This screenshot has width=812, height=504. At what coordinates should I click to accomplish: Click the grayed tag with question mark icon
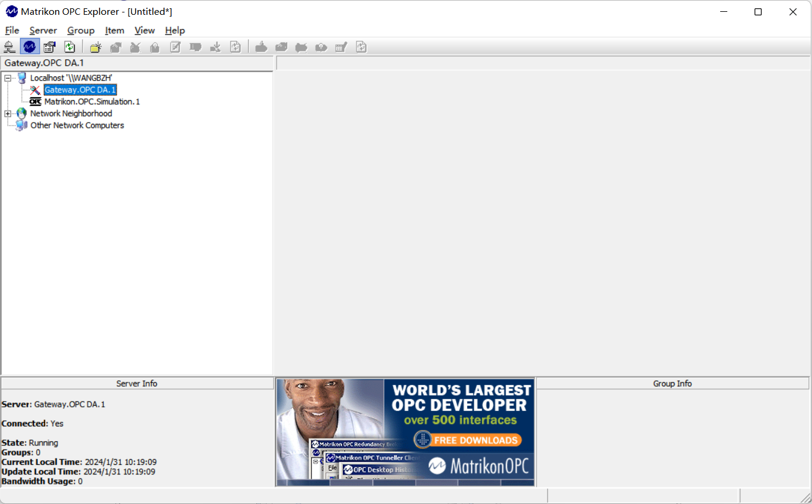[x=321, y=47]
